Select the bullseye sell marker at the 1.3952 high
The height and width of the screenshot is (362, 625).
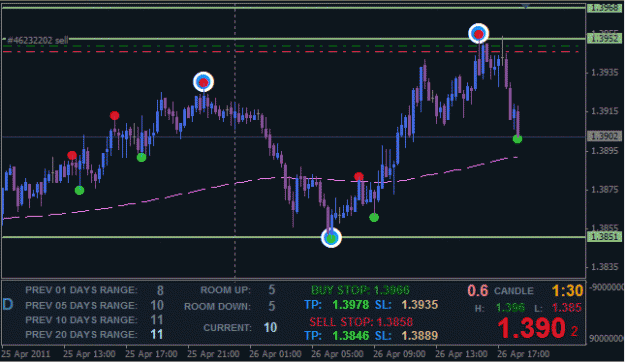click(x=479, y=33)
